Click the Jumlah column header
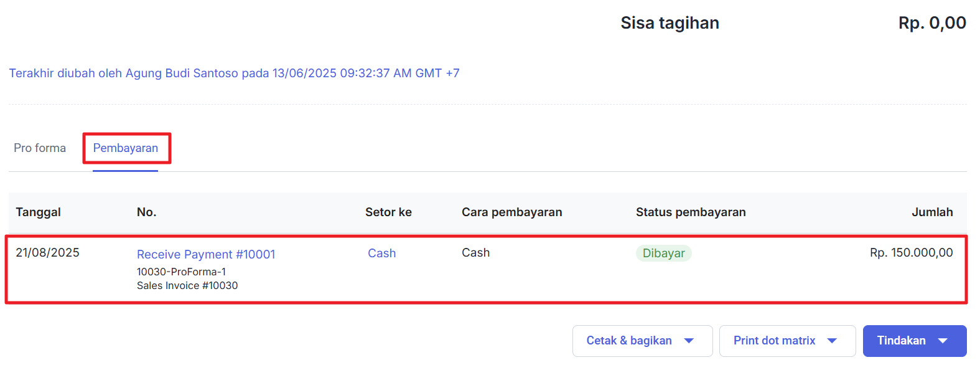This screenshot has width=980, height=370. pyautogui.click(x=931, y=212)
